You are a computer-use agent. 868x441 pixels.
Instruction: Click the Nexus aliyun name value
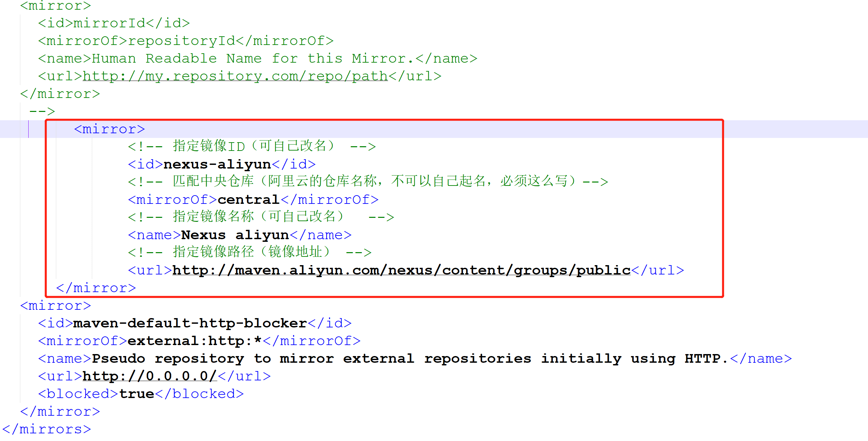coord(235,235)
